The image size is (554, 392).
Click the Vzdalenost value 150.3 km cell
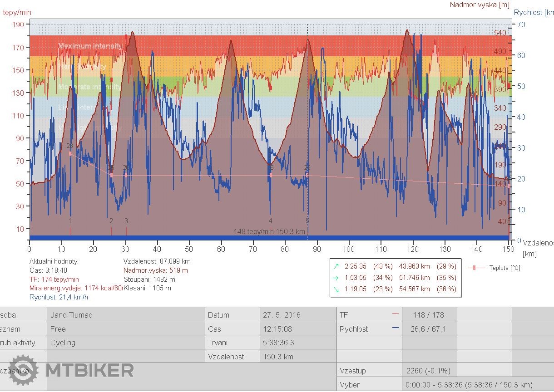pyautogui.click(x=279, y=357)
